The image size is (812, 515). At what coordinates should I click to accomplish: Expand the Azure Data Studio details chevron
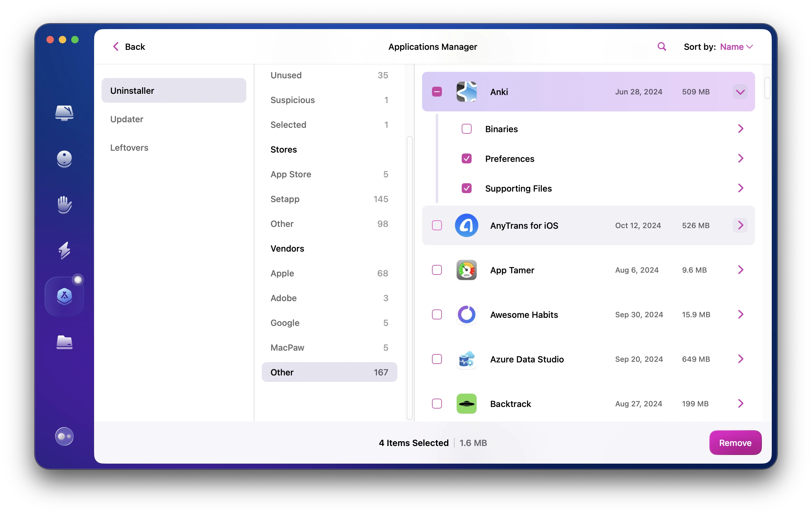(740, 359)
